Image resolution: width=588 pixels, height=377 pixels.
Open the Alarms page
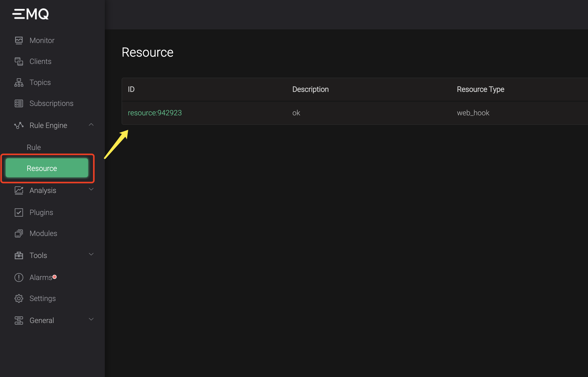point(41,277)
